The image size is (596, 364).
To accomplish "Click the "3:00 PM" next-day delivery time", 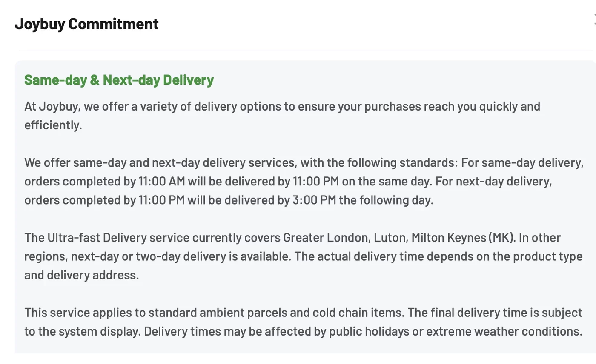I will 314,200.
